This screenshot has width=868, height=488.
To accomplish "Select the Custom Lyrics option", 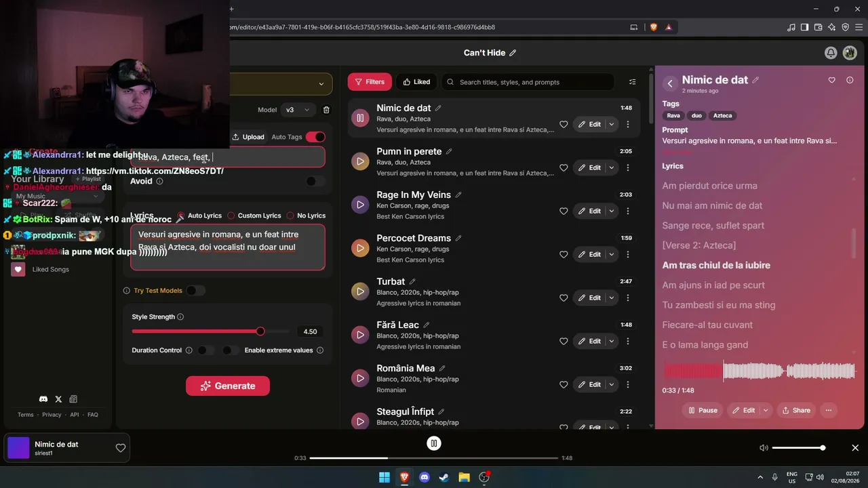I will point(254,216).
